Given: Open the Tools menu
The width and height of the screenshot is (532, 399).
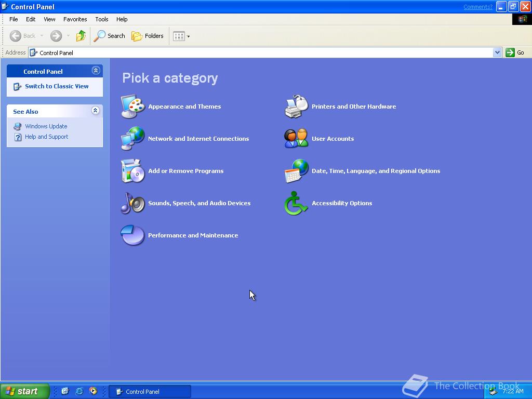Looking at the screenshot, I should pyautogui.click(x=101, y=19).
